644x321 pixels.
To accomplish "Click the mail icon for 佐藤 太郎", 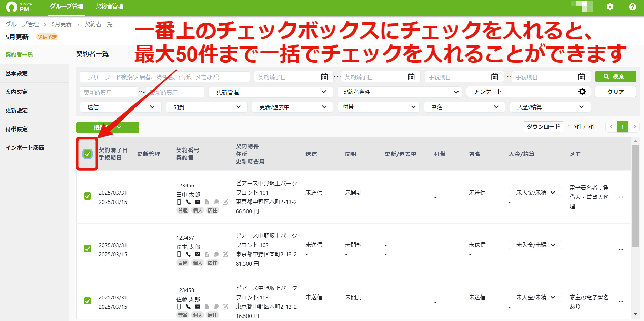I will coord(198,307).
